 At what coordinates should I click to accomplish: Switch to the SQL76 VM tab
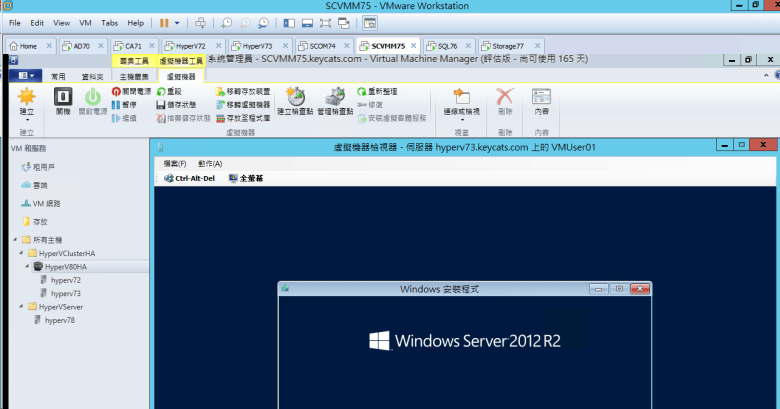441,46
